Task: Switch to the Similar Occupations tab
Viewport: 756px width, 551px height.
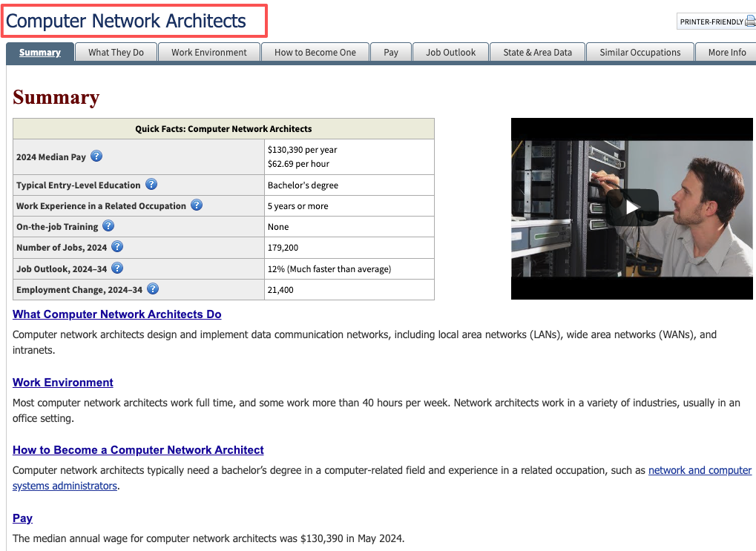Action: click(640, 52)
